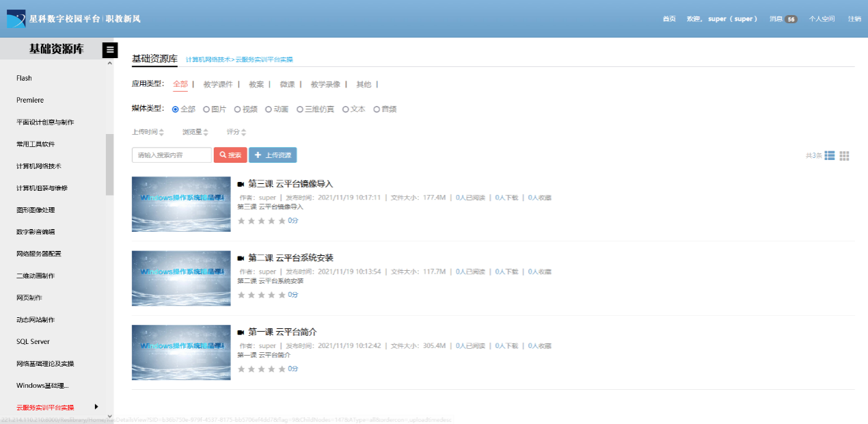Rate 第三课 with the fifth star
The image size is (868, 424).
point(282,221)
